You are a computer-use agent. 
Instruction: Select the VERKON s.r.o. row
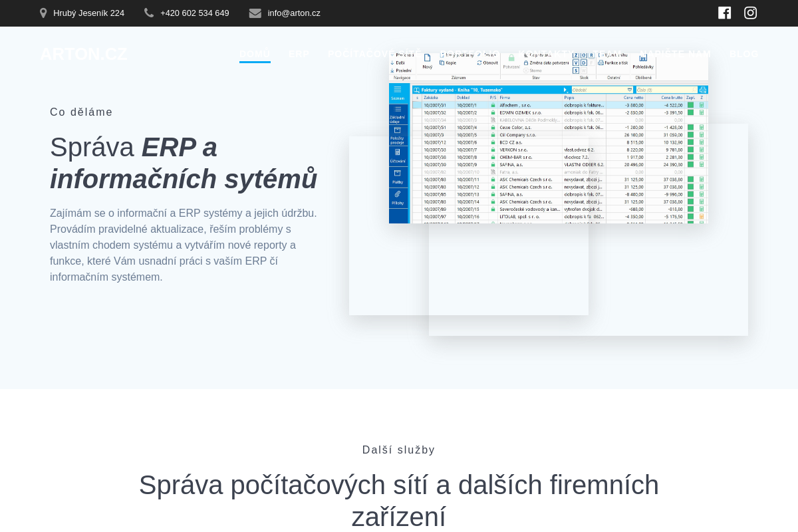(560, 150)
